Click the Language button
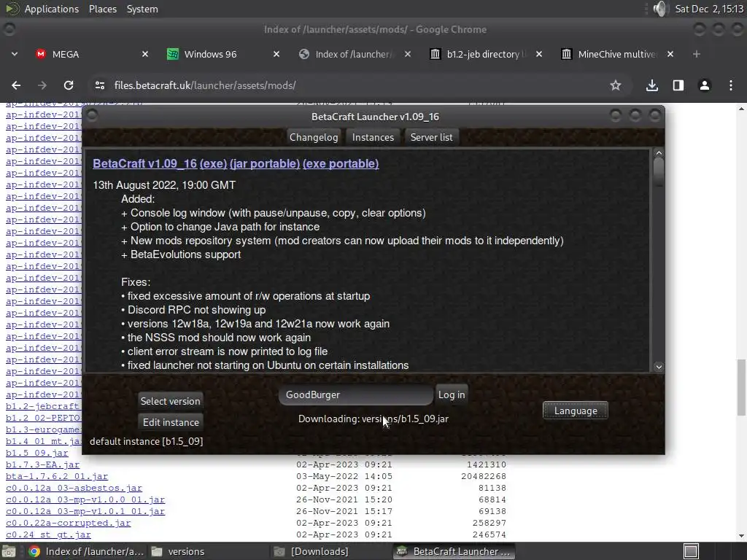The height and width of the screenshot is (560, 747). [x=576, y=411]
